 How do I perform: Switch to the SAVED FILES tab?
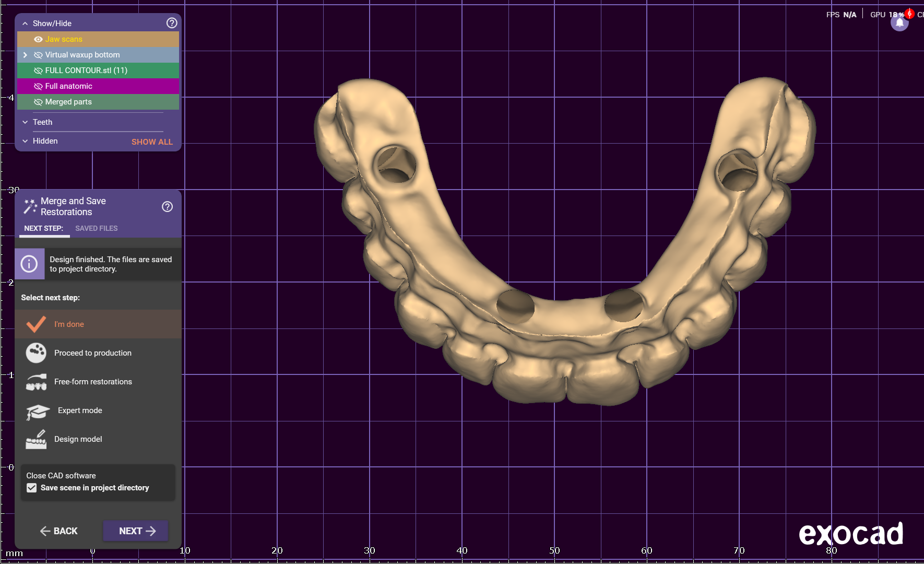pyautogui.click(x=96, y=228)
